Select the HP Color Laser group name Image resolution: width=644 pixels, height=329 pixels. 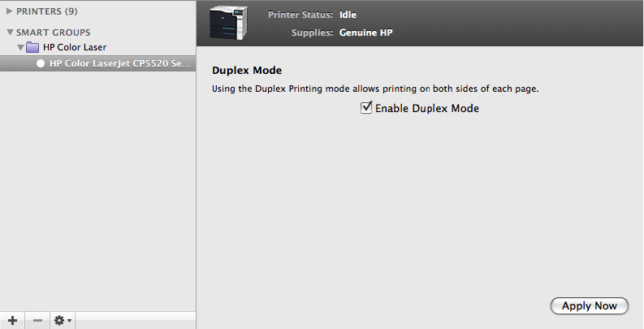coord(75,47)
